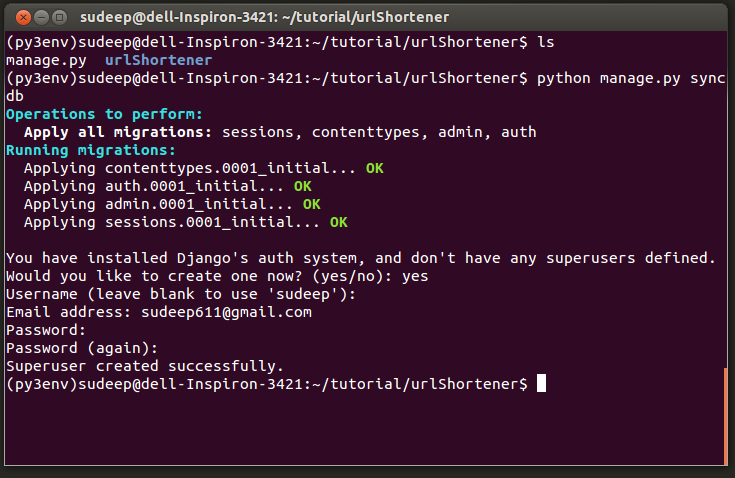This screenshot has height=478, width=735.
Task: Click the orange vertical scrollbar
Action: (726, 416)
